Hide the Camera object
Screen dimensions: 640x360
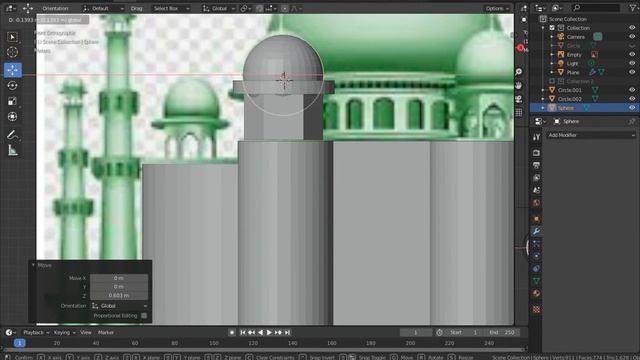tap(632, 37)
